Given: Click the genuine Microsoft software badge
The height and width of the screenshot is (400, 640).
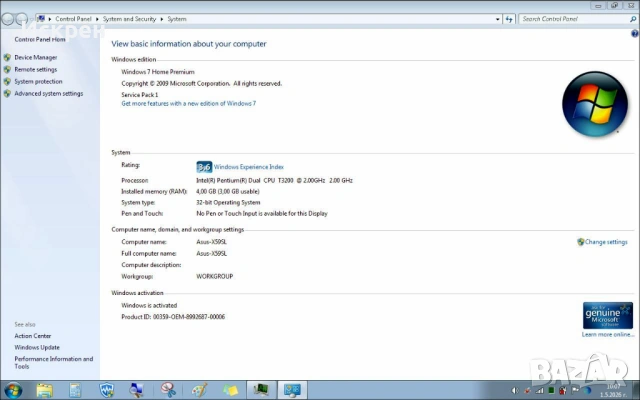Looking at the screenshot, I should (x=608, y=316).
